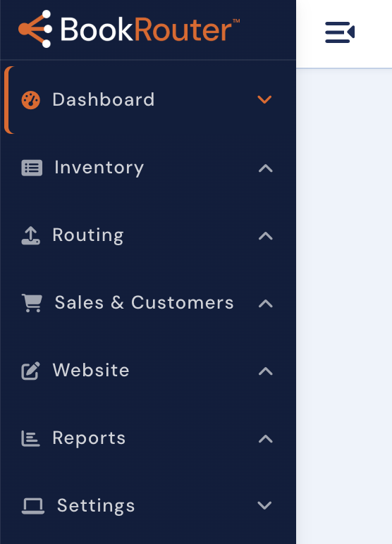
Task: Collapse the sidebar with hamburger icon
Action: point(340,32)
